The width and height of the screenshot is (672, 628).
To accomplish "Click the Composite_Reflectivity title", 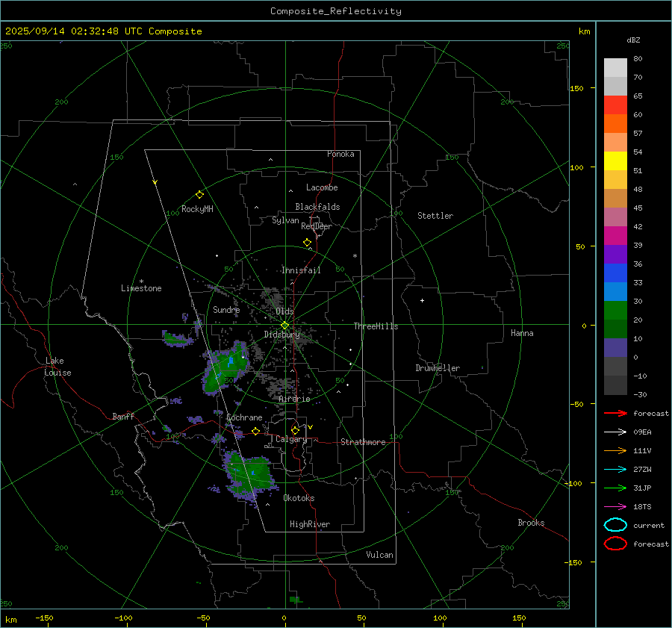I will [336, 11].
